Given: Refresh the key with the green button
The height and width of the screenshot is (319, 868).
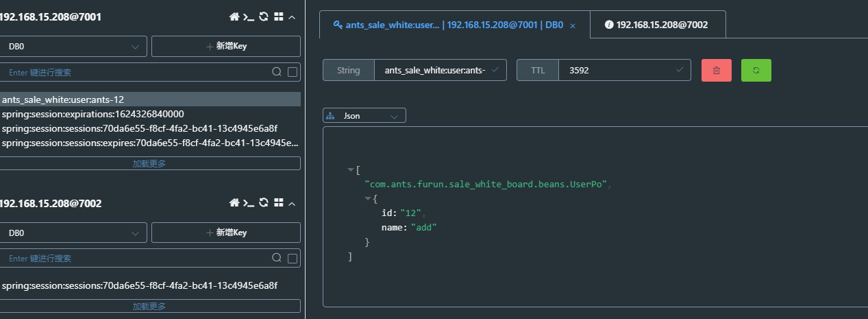Looking at the screenshot, I should 756,70.
